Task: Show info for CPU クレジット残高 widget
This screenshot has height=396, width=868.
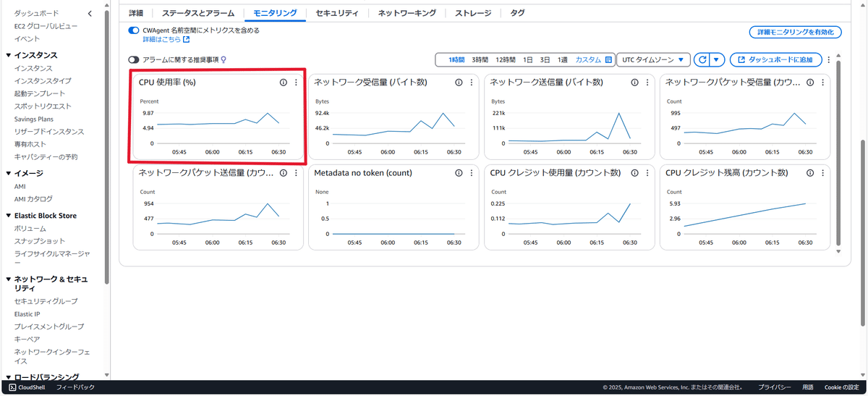Action: tap(811, 173)
